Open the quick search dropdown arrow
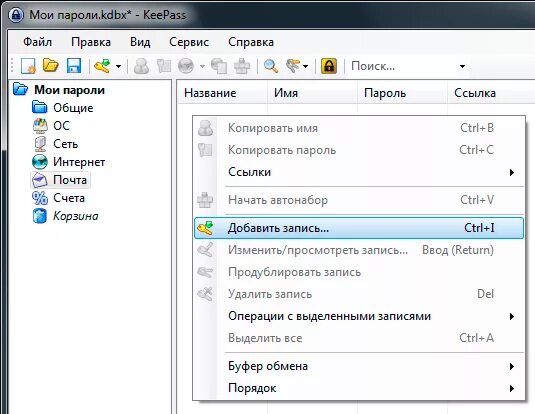This screenshot has width=535, height=414. 462,66
